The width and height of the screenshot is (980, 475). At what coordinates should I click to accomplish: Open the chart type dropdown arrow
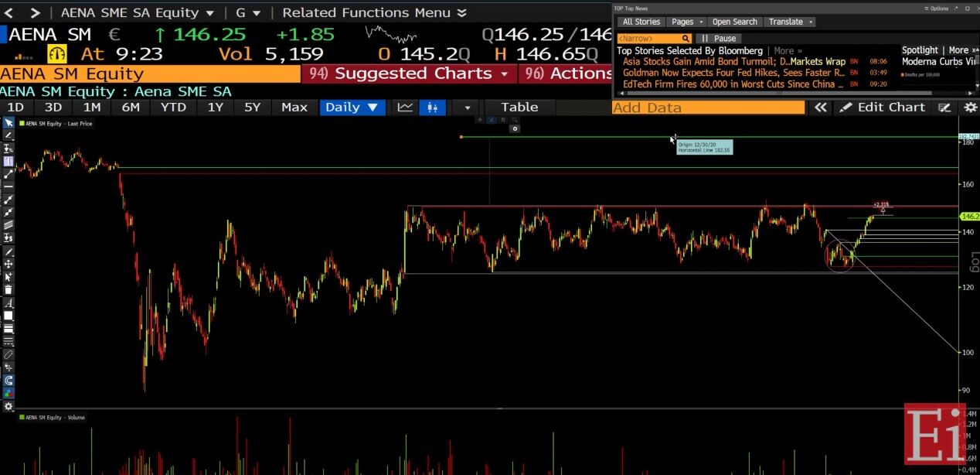coord(466,108)
